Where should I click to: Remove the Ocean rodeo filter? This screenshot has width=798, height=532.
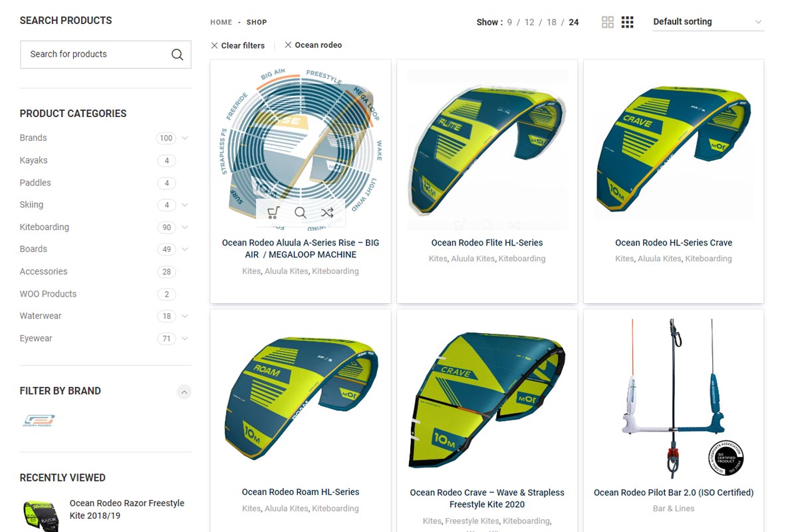(313, 45)
